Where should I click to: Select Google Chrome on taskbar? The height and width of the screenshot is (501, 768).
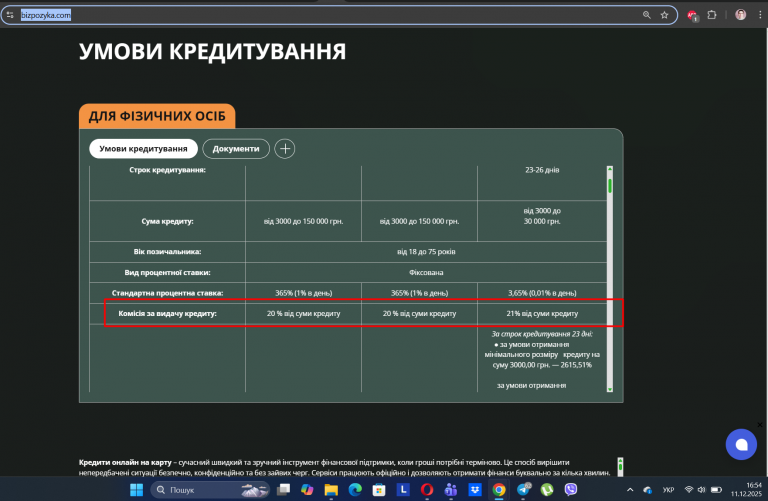click(499, 490)
